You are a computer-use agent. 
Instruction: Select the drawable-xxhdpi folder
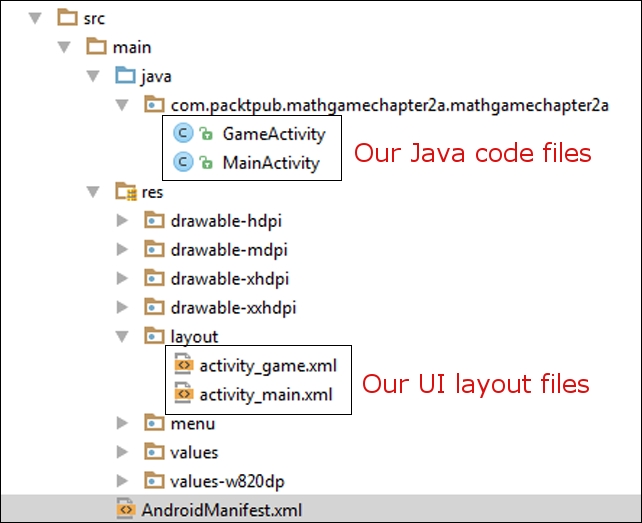pos(233,307)
